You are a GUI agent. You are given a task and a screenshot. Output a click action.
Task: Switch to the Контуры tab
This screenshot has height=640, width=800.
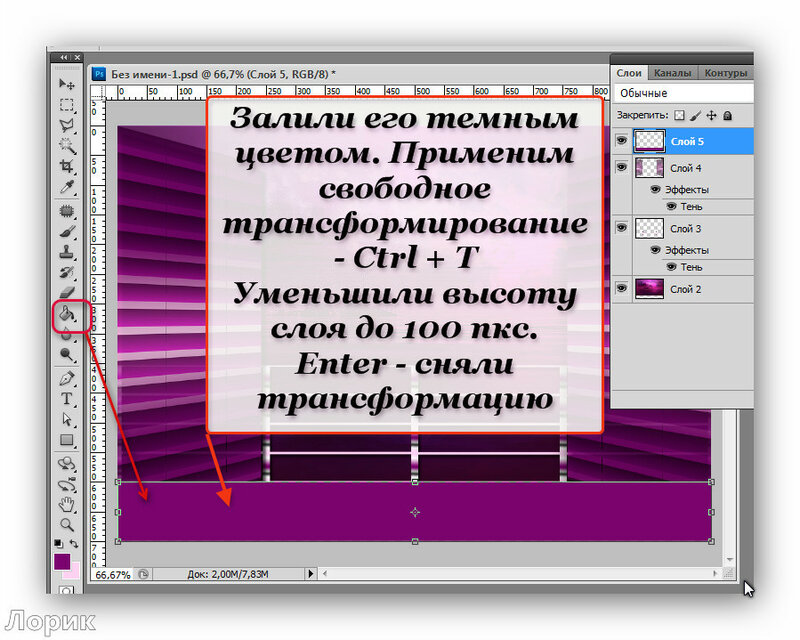[726, 73]
